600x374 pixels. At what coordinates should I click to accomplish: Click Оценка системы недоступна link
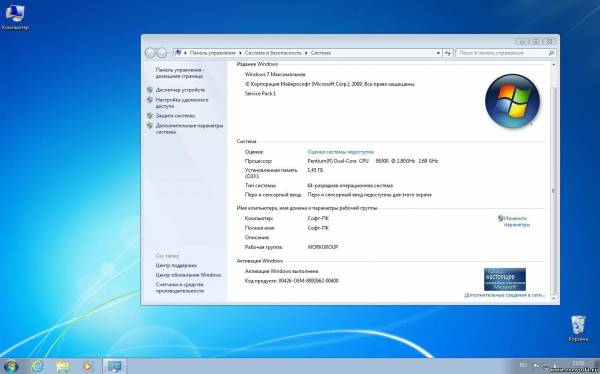[x=341, y=152]
